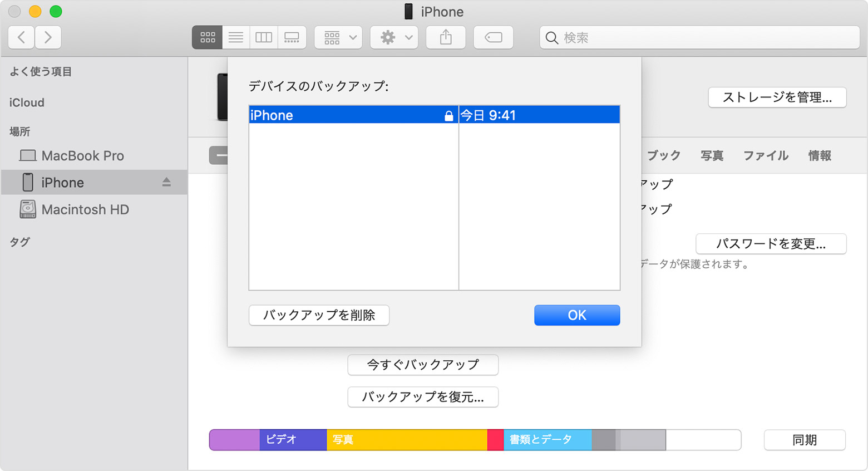
Task: Open the 写真 tab
Action: pos(712,155)
